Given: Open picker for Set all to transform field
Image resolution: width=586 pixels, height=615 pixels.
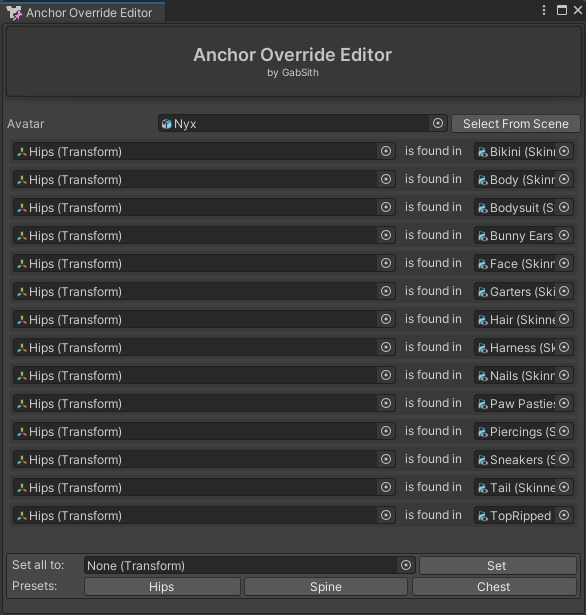Looking at the screenshot, I should [406, 565].
